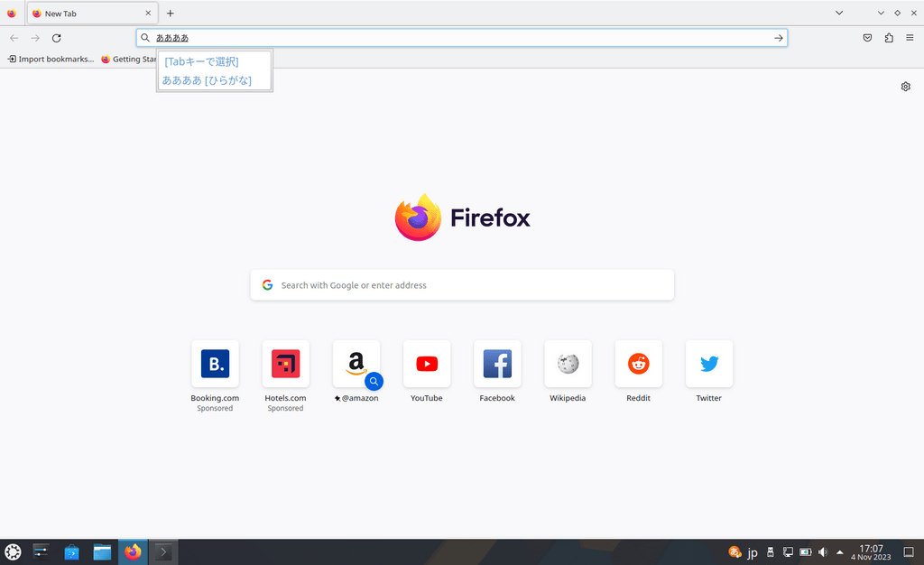
Task: Open the Extensions puzzle icon
Action: tap(889, 38)
